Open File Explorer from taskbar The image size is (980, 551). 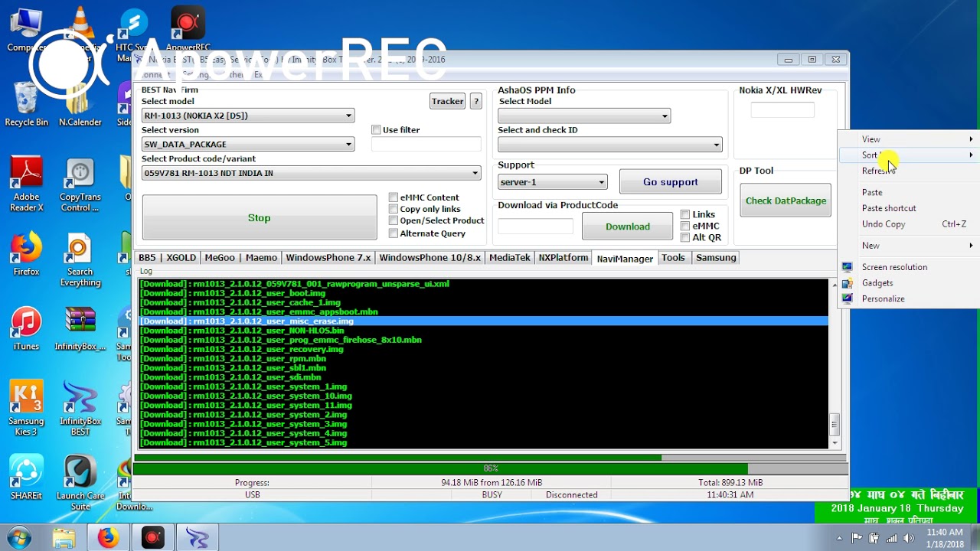pos(64,538)
